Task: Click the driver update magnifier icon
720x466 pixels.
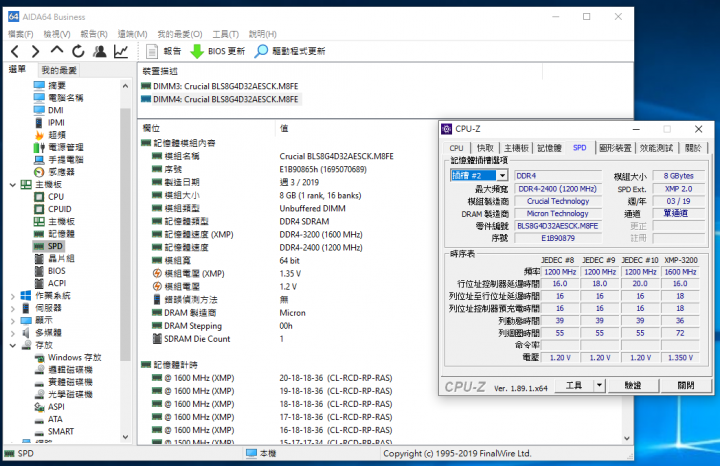Action: pos(261,51)
